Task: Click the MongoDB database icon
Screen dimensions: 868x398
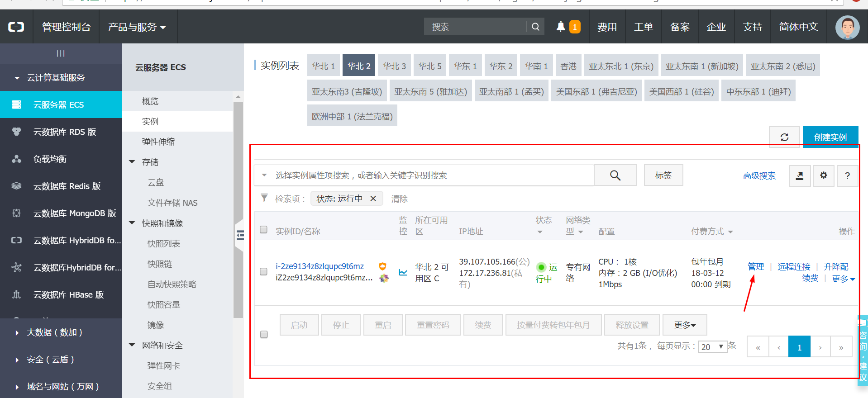Action: pos(17,213)
